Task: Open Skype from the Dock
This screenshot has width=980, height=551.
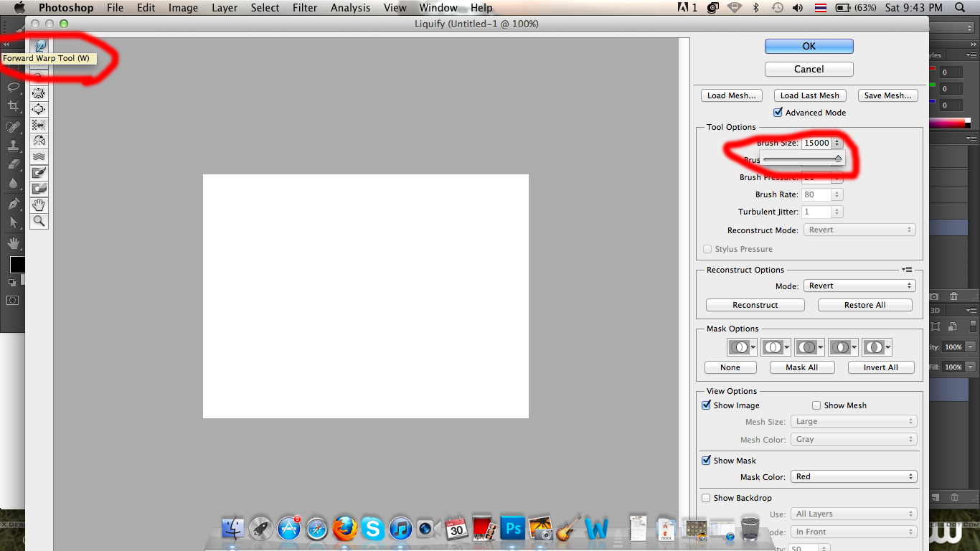Action: [x=372, y=529]
